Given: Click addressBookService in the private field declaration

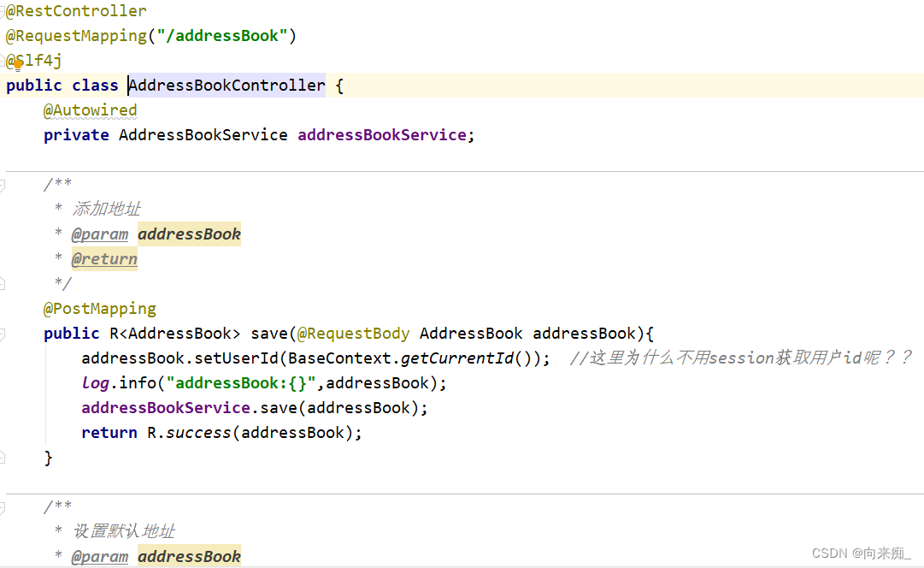Looking at the screenshot, I should pos(382,135).
